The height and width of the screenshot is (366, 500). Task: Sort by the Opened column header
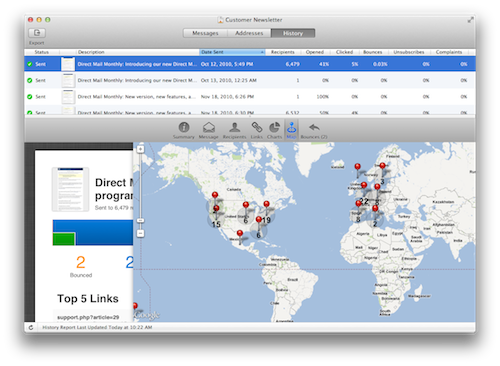click(x=315, y=52)
